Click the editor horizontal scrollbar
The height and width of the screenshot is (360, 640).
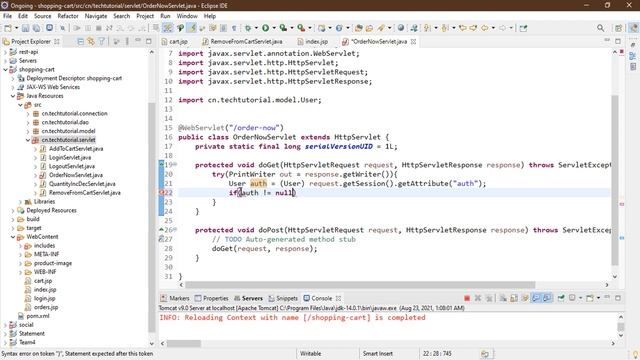[360, 285]
